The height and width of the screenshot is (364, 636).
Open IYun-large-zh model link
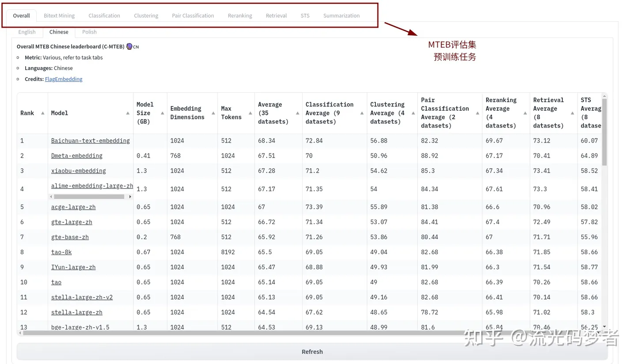(x=73, y=267)
